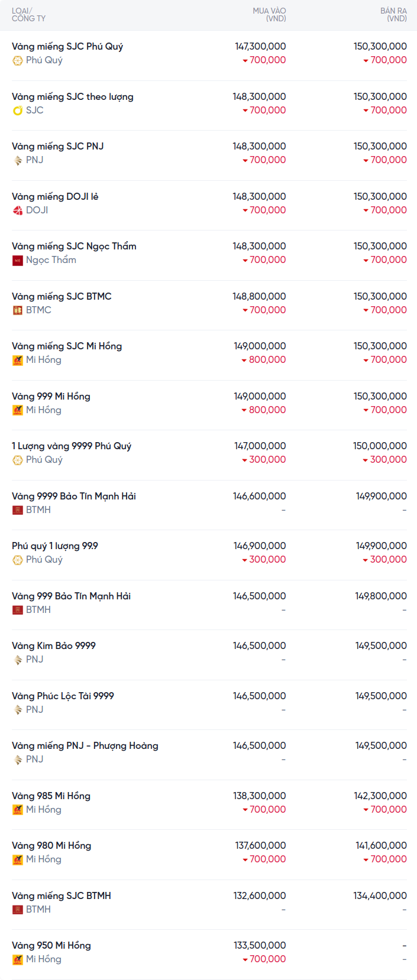Screen dimensions: 417x980
Task: Click PNJ logo under Vàng Kim Bảo 9999
Action: pyautogui.click(x=18, y=660)
